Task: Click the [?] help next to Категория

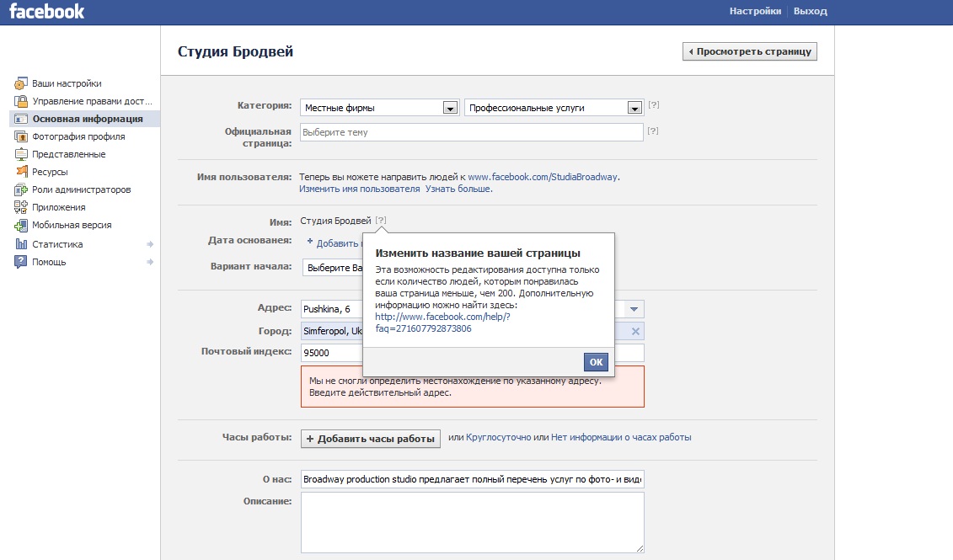Action: (x=653, y=104)
